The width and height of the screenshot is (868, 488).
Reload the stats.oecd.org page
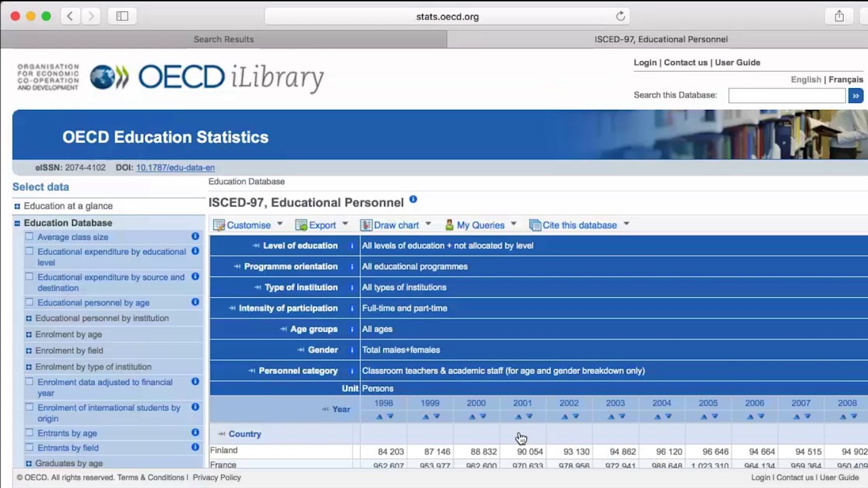click(x=620, y=16)
